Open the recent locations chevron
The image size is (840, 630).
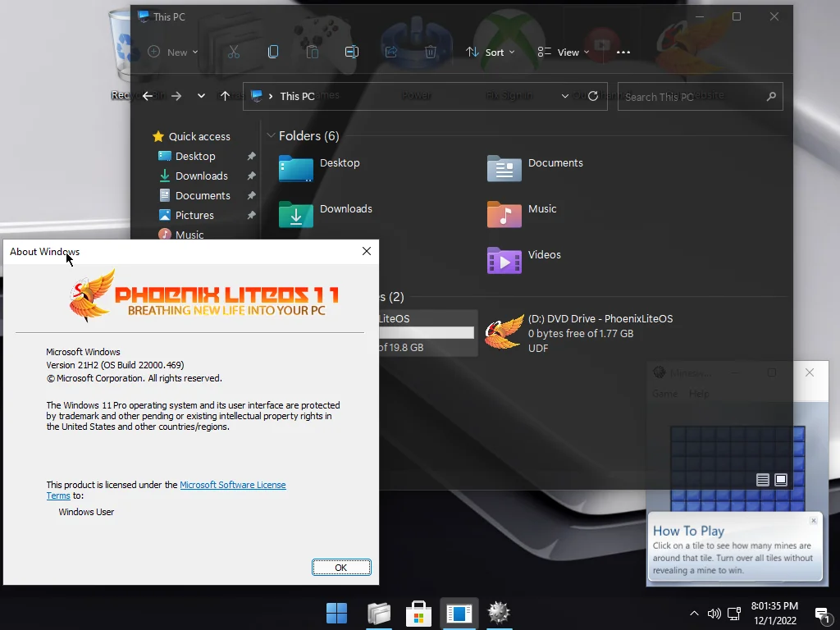pos(201,96)
